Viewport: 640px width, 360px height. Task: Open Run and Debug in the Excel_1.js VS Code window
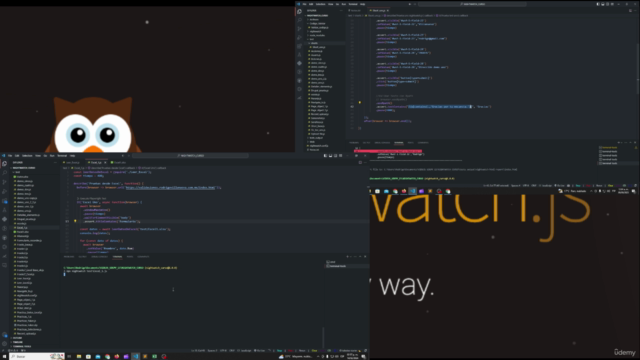tap(4, 191)
